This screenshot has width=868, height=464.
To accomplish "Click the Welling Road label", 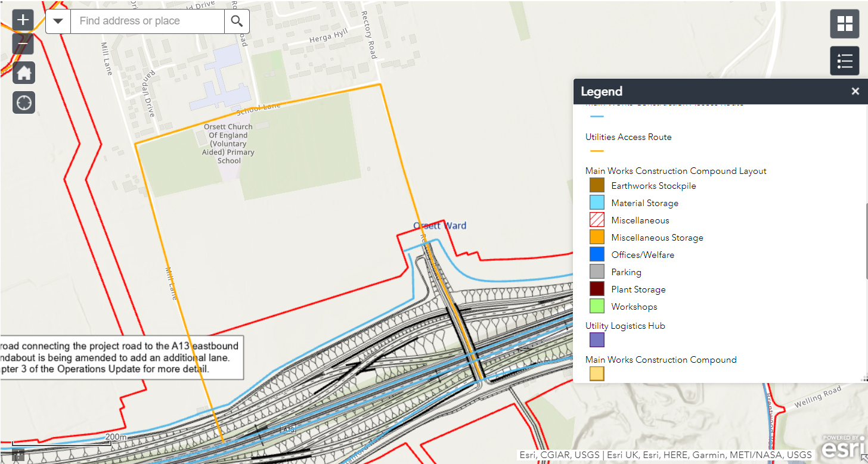I will point(818,396).
